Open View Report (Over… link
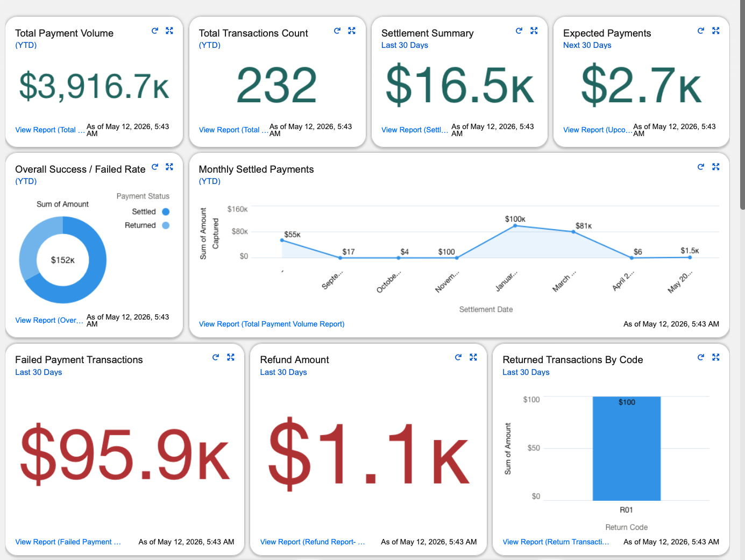The image size is (745, 560). click(x=49, y=320)
